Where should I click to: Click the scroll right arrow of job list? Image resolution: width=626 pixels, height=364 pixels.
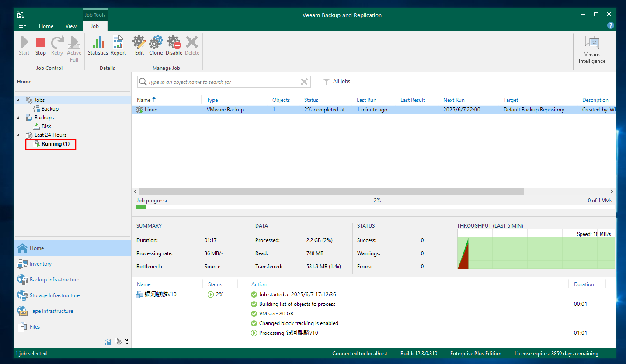[x=612, y=191]
